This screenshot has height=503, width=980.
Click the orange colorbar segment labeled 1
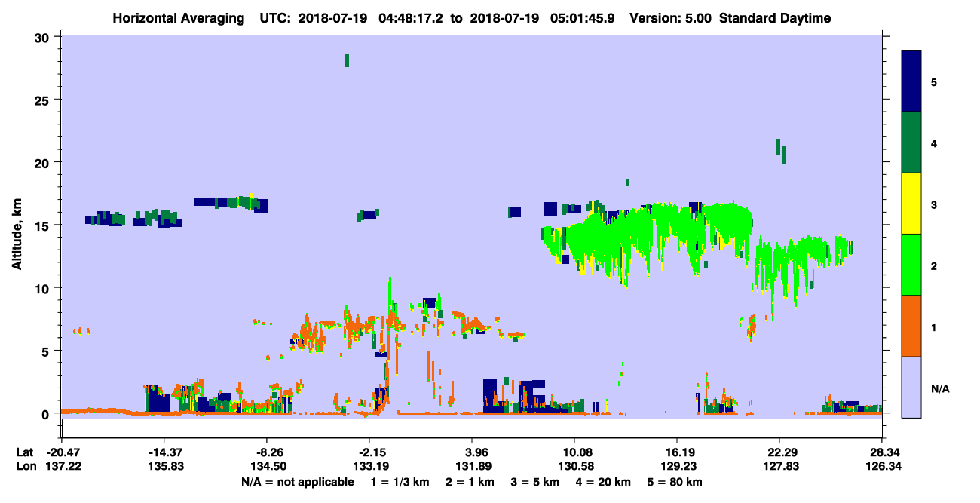point(911,326)
